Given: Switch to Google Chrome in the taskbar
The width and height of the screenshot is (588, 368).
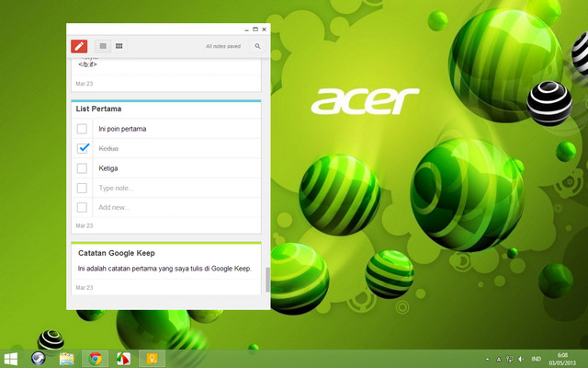Looking at the screenshot, I should pos(96,359).
